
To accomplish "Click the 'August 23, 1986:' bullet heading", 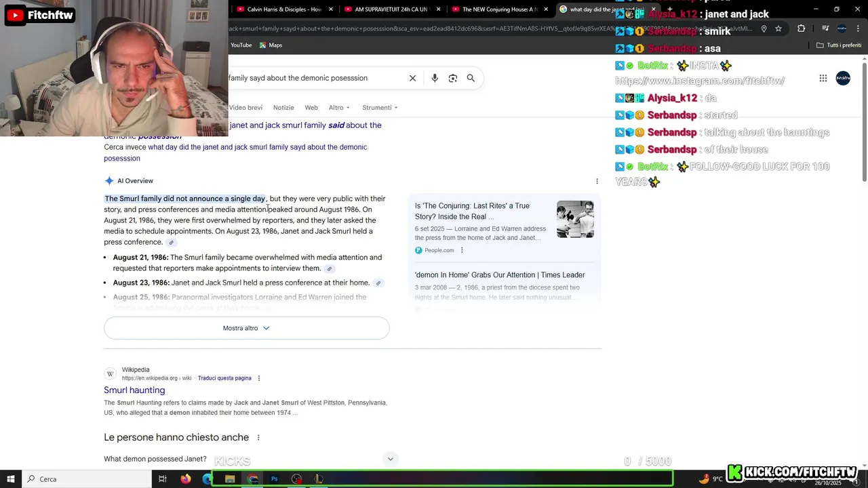I will coord(141,283).
